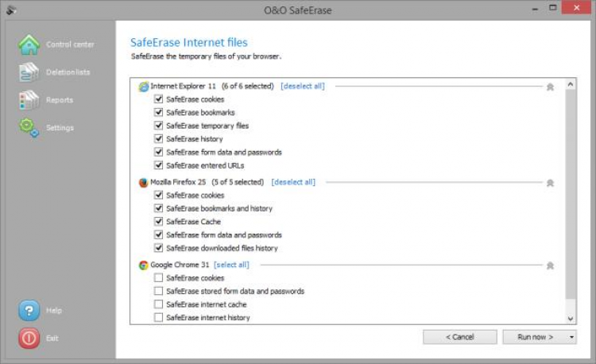Uncheck Internet Explorer SafeErase bookmarks
The height and width of the screenshot is (364, 596).
159,113
